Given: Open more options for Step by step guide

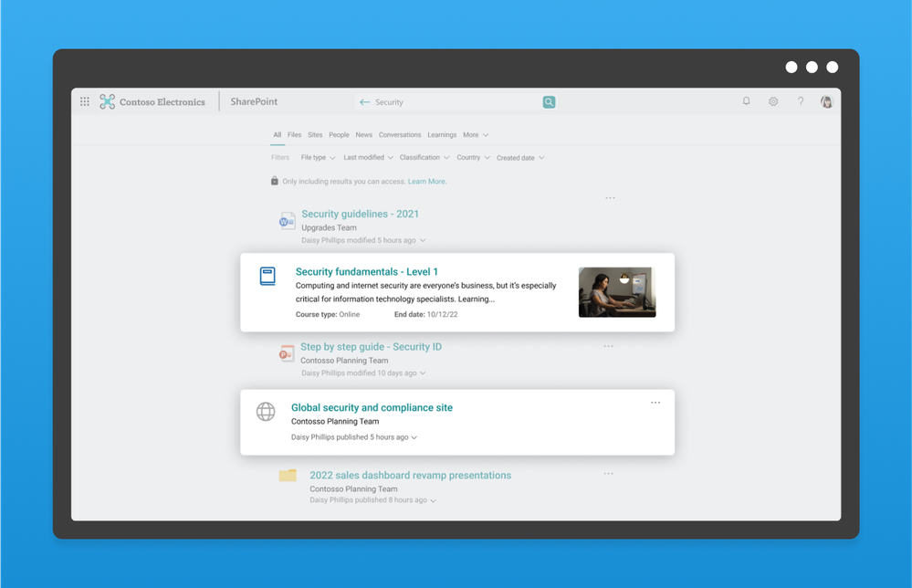Looking at the screenshot, I should point(608,346).
